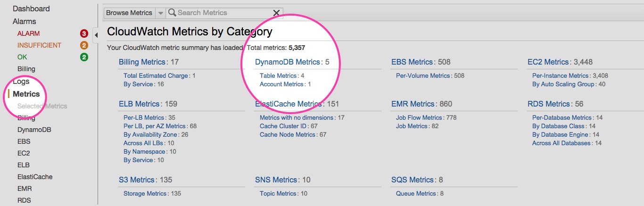Click the Browse Metrics button
The height and width of the screenshot is (206, 644).
click(x=129, y=13)
